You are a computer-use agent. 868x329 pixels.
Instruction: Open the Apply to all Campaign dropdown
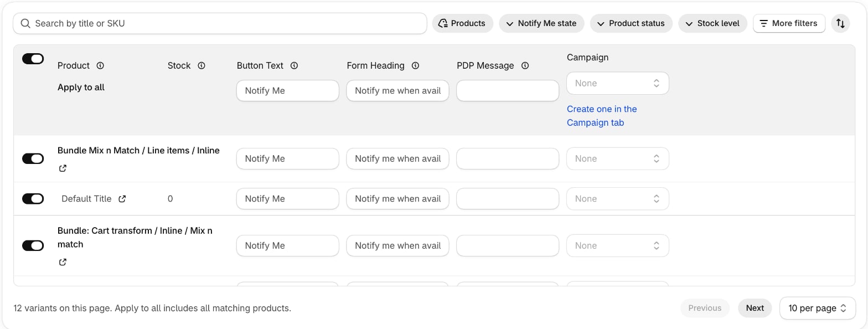[618, 83]
